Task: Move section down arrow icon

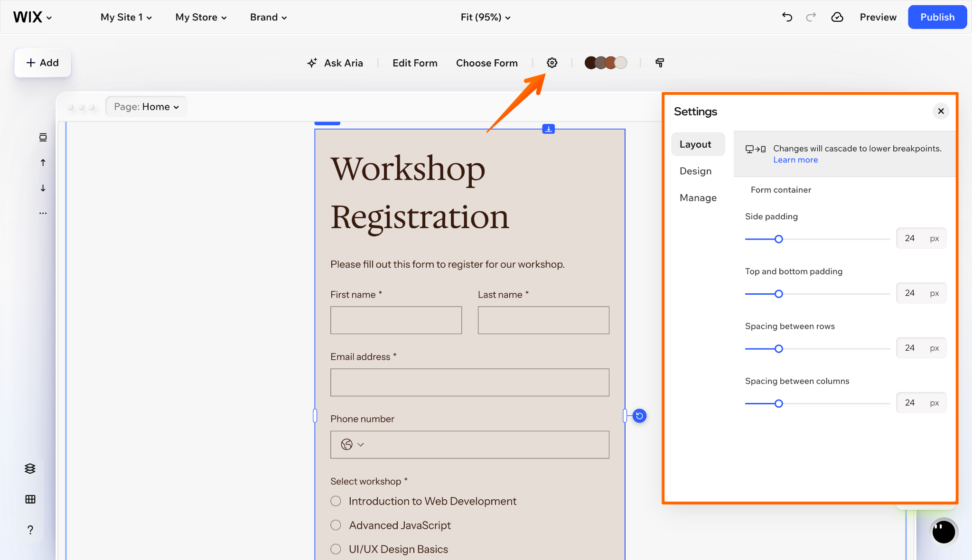Action: coord(43,188)
